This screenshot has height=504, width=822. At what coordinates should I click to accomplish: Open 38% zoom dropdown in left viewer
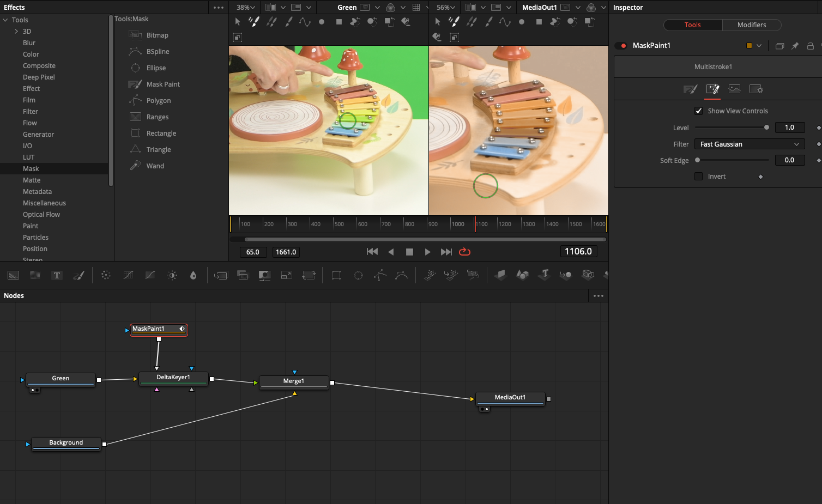pyautogui.click(x=246, y=8)
